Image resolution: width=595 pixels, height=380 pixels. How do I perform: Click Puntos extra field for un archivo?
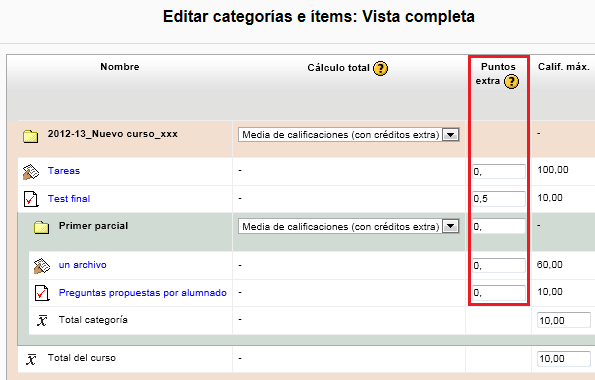coord(499,265)
